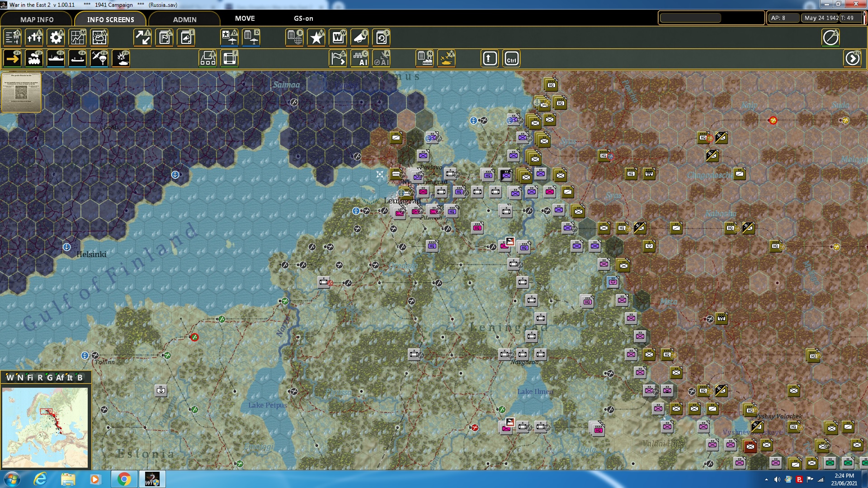Viewport: 868px width, 488px height.
Task: Select the rail movement mode (F2) icon
Action: click(x=34, y=59)
